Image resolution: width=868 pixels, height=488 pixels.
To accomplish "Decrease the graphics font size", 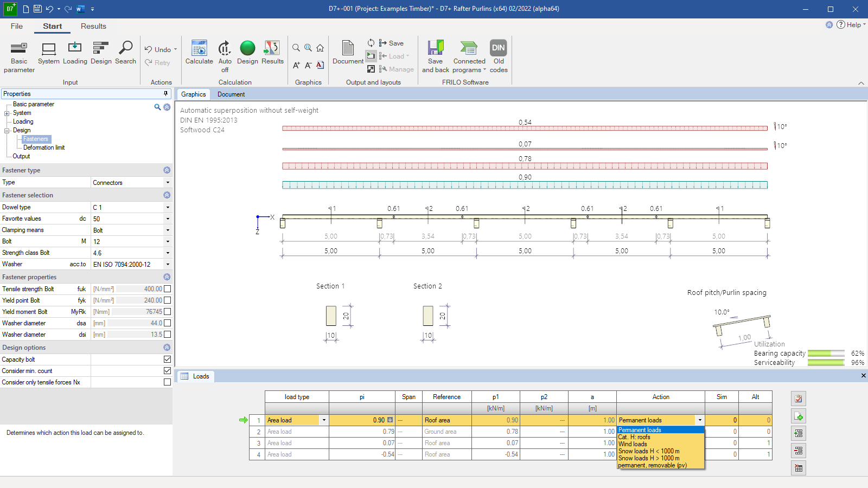I will [308, 65].
